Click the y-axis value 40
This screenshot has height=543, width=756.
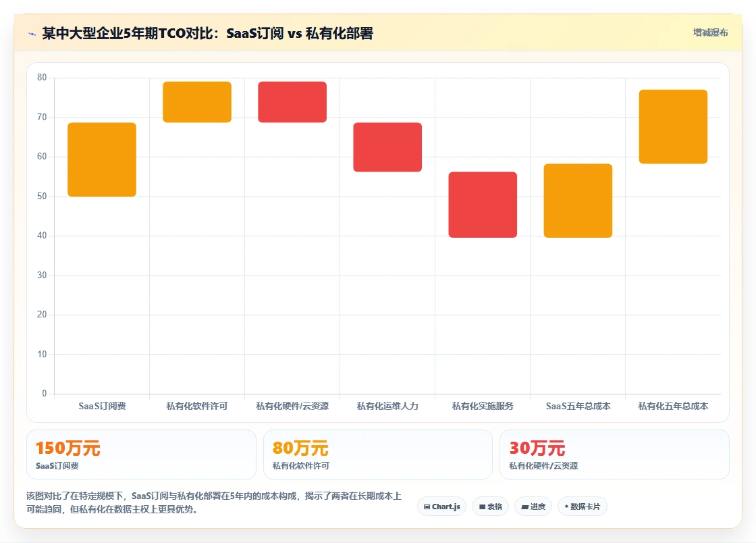click(42, 235)
